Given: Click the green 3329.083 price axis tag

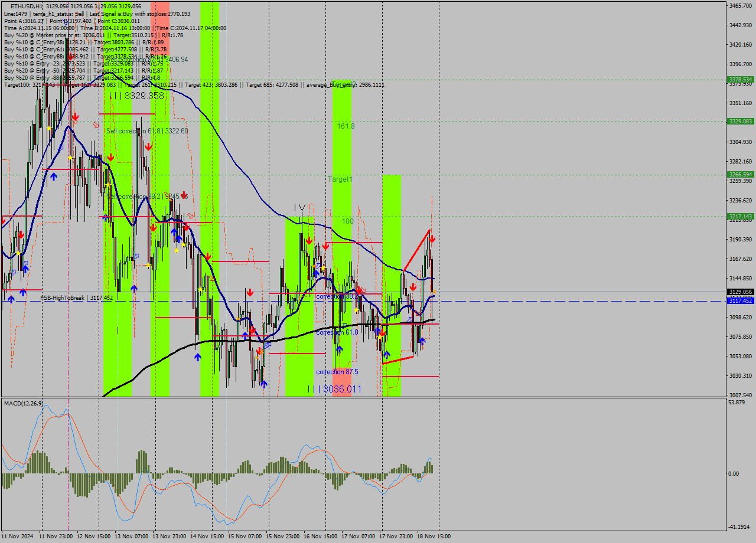Looking at the screenshot, I should click(x=741, y=121).
